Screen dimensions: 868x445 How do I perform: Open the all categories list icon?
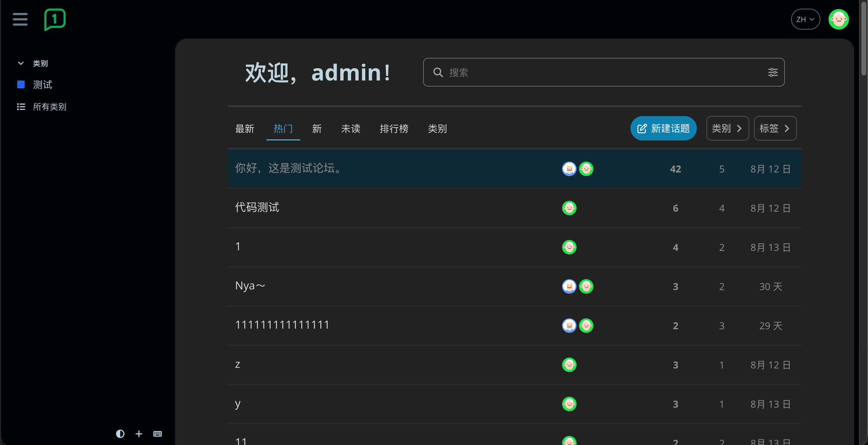pyautogui.click(x=21, y=107)
